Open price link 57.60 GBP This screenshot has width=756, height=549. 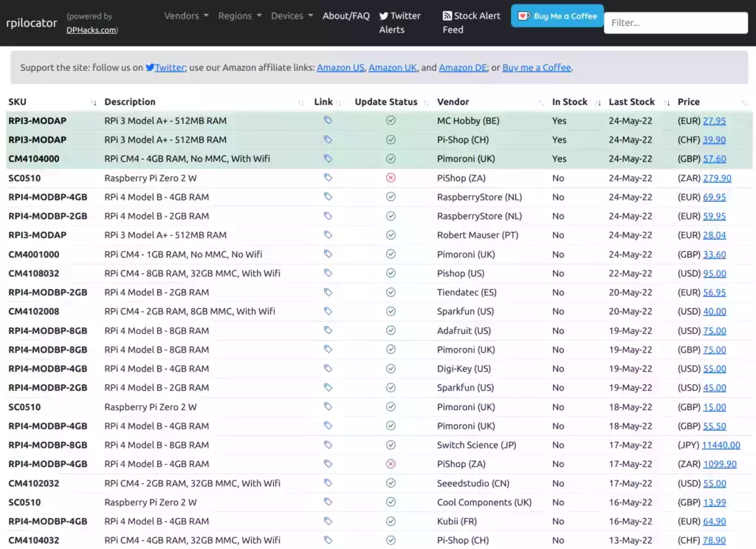(x=714, y=159)
